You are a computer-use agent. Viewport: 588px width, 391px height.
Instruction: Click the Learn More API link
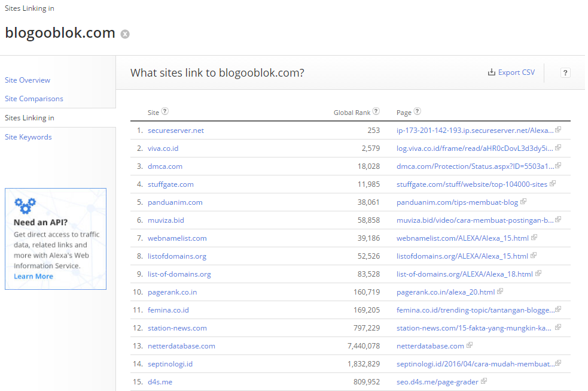tap(33, 277)
